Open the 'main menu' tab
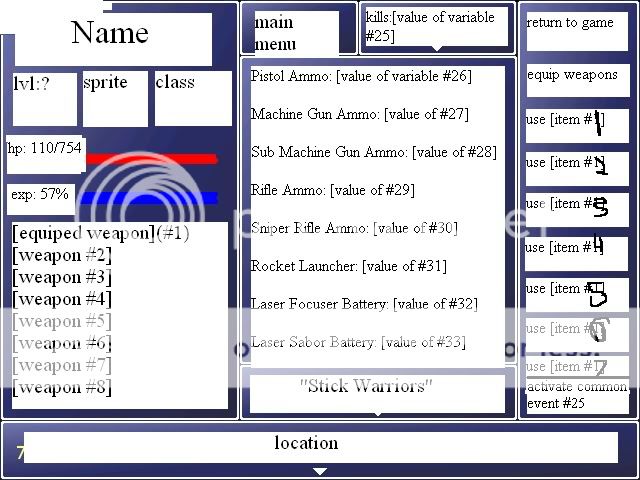 pyautogui.click(x=295, y=32)
